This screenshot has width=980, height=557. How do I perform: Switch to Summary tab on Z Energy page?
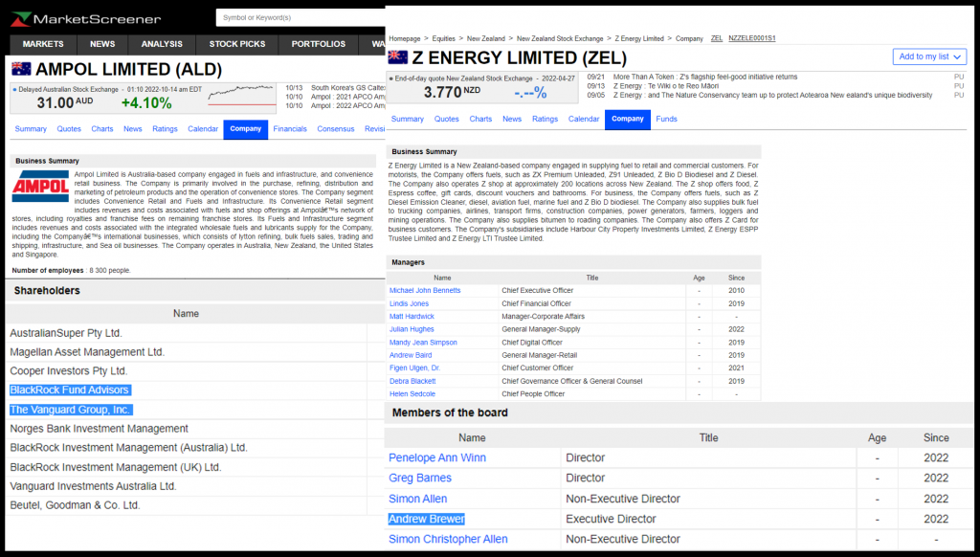click(408, 119)
